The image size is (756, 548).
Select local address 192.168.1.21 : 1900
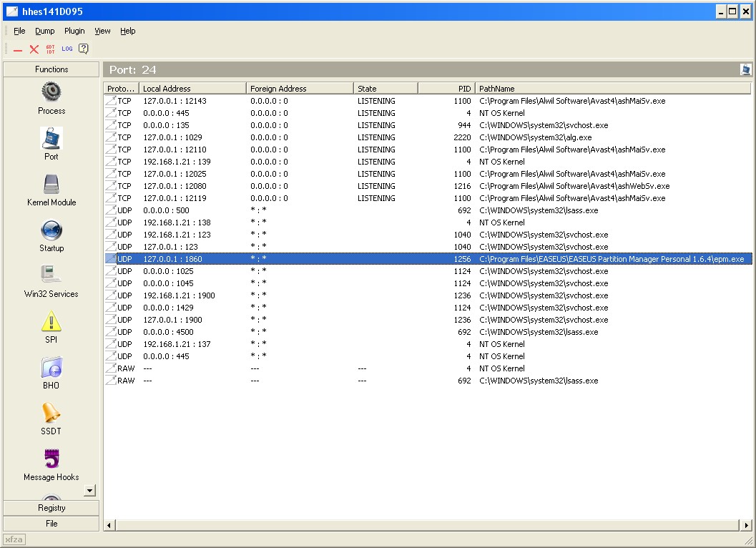(x=179, y=295)
